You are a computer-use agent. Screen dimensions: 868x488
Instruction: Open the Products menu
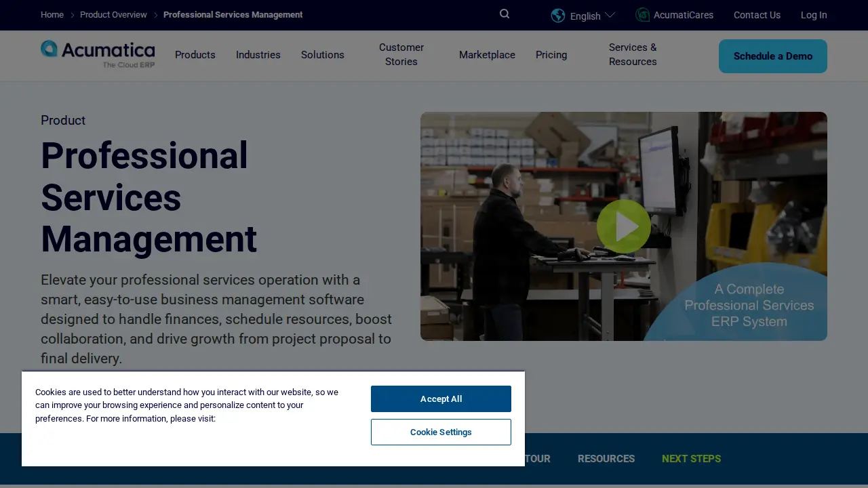[x=195, y=55]
